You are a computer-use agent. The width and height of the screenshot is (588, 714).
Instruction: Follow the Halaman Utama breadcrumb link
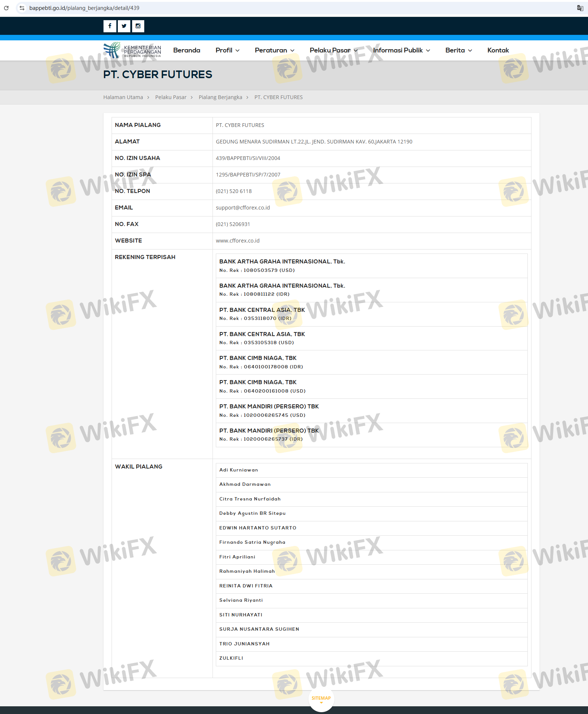pos(123,97)
